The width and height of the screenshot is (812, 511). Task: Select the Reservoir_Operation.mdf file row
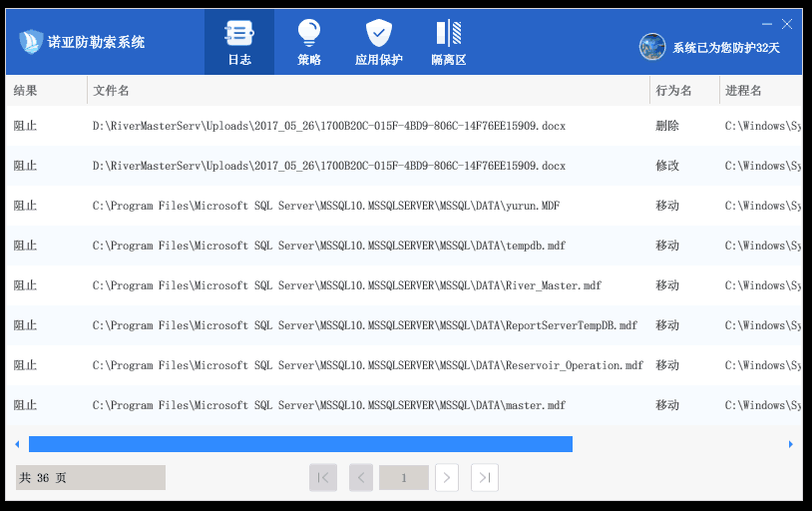point(404,365)
